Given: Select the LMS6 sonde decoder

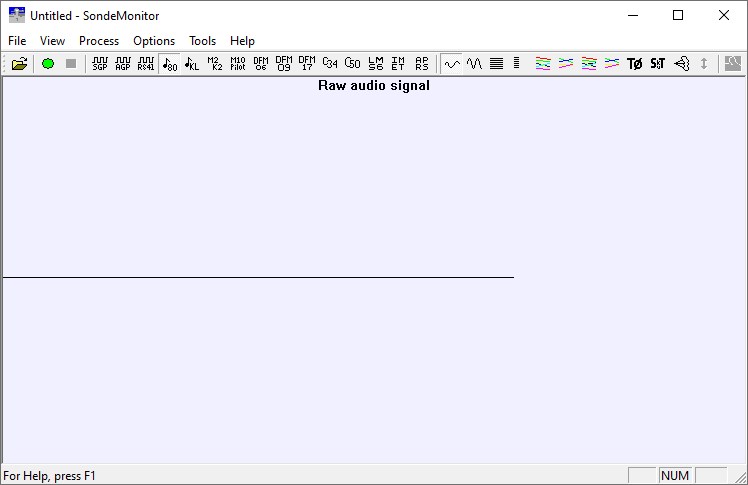Looking at the screenshot, I should point(376,63).
